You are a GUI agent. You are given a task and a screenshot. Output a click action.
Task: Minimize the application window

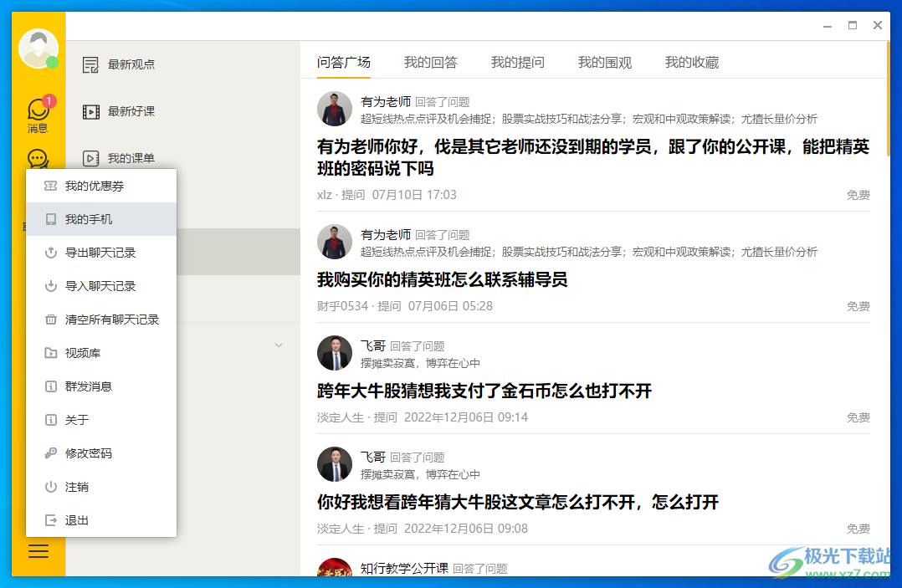(x=828, y=26)
